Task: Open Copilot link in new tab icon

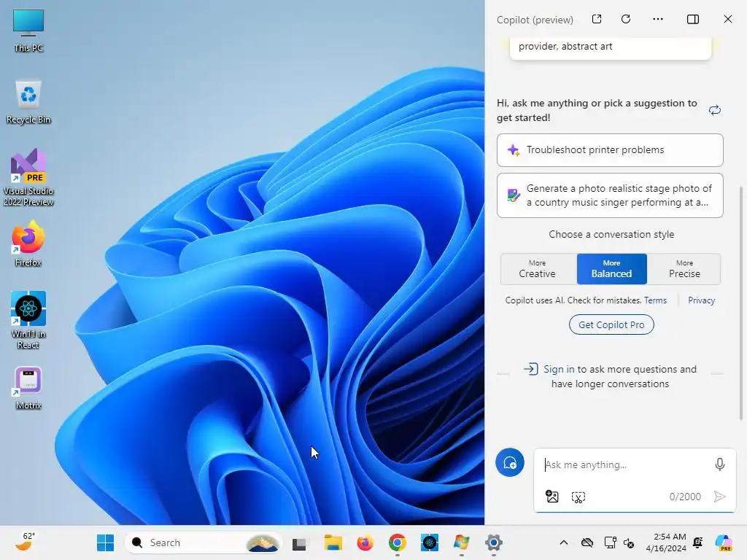Action: click(597, 19)
